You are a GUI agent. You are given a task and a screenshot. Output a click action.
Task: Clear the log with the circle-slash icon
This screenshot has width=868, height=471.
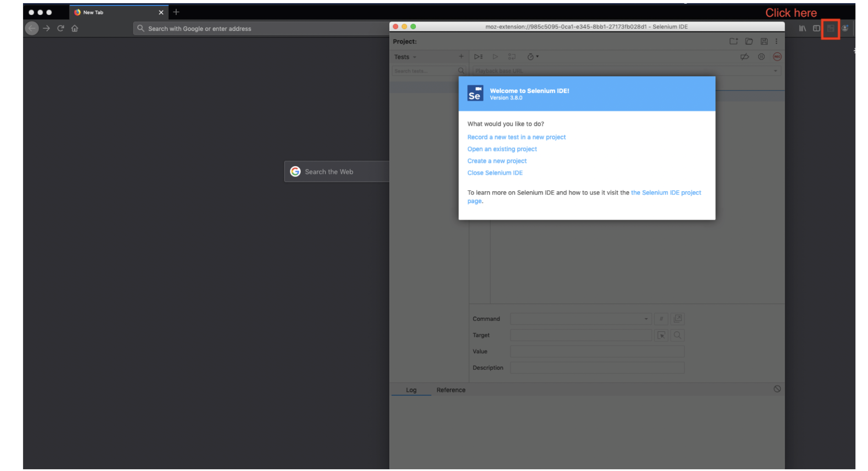[777, 389]
